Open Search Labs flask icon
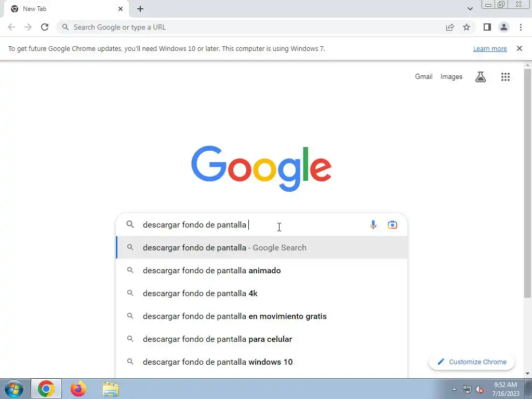This screenshot has height=399, width=532. (481, 77)
